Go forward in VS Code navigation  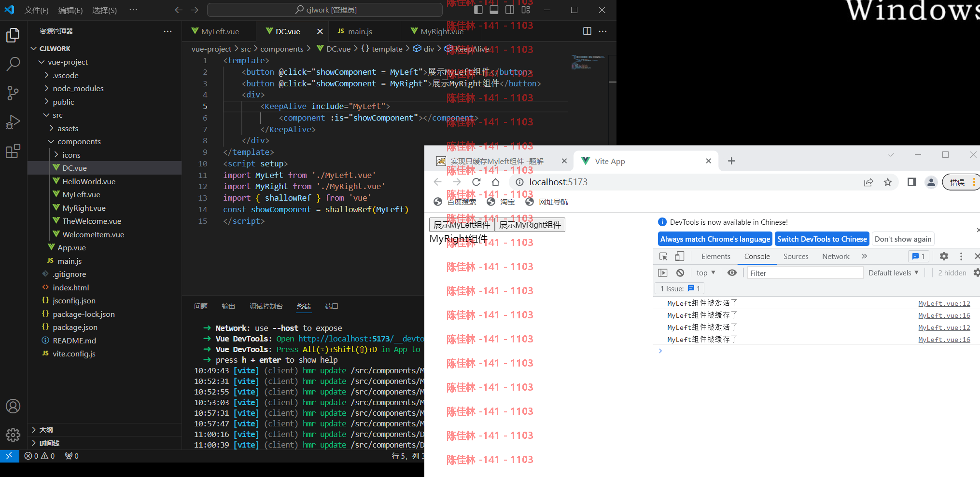(195, 10)
